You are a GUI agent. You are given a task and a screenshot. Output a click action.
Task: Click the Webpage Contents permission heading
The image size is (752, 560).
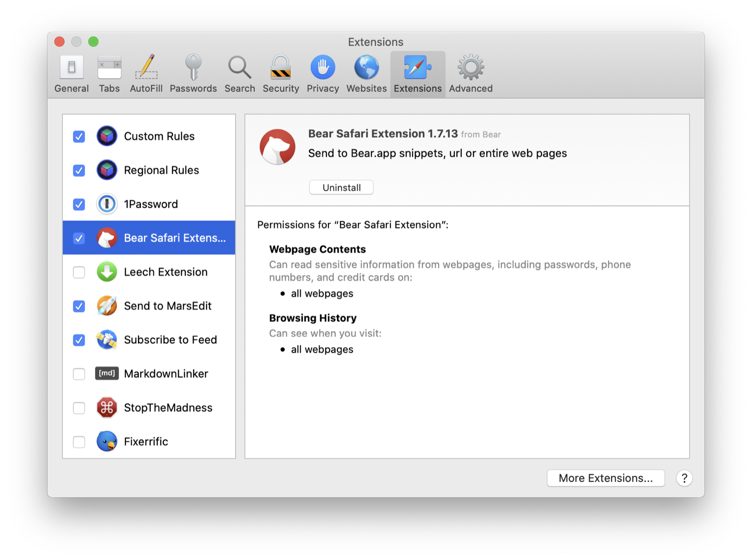click(x=317, y=249)
